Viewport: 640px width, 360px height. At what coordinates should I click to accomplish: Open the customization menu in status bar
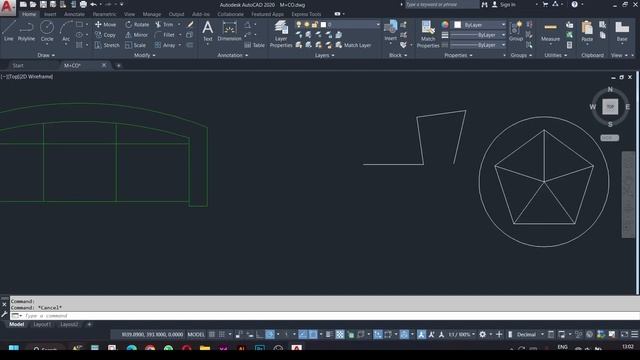pyautogui.click(x=635, y=334)
